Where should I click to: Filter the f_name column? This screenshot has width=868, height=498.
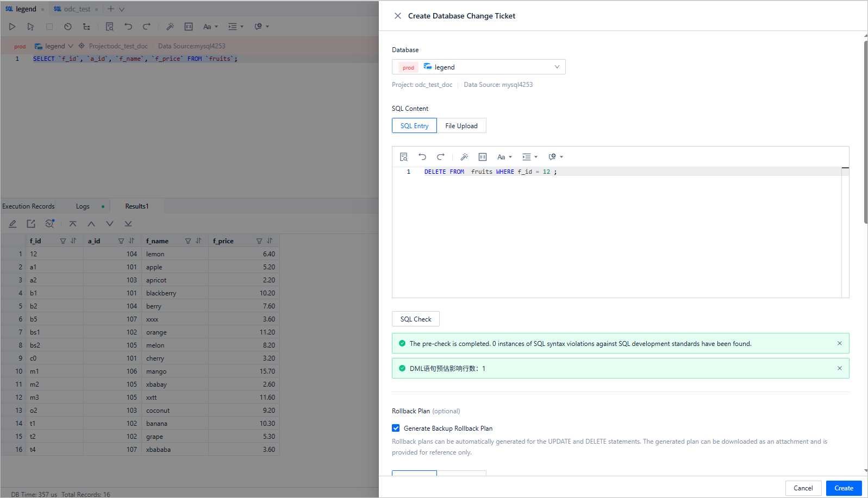click(x=188, y=241)
